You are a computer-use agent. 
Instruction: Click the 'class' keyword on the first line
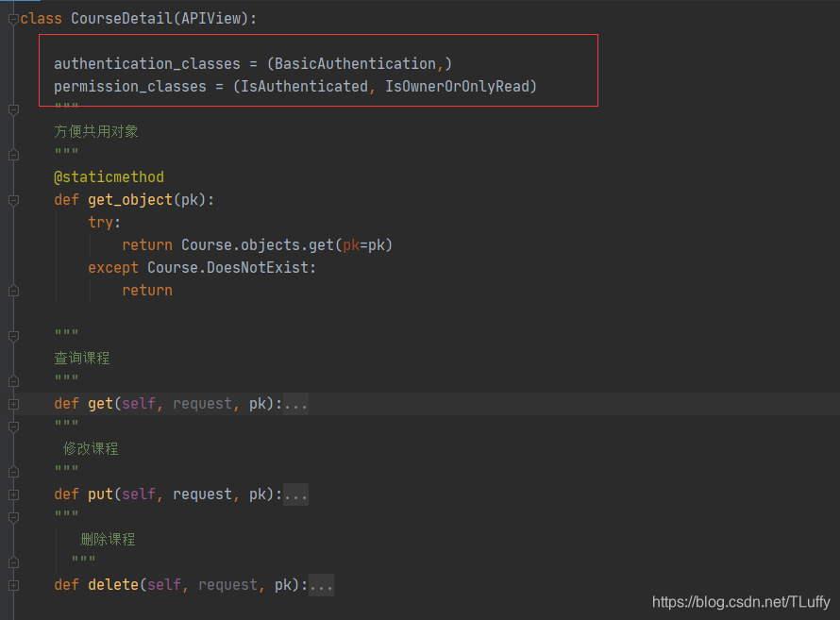(x=42, y=19)
